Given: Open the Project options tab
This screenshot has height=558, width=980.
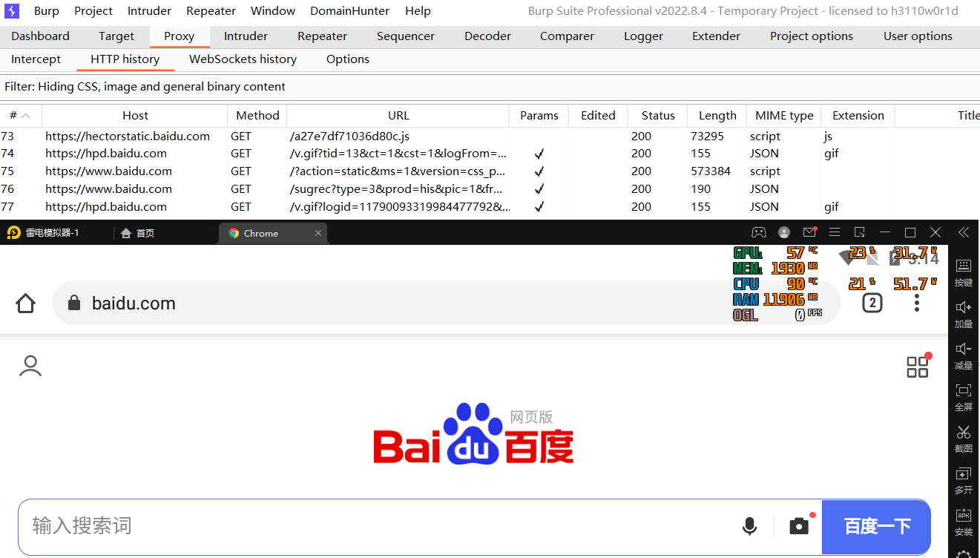Looking at the screenshot, I should [x=812, y=36].
